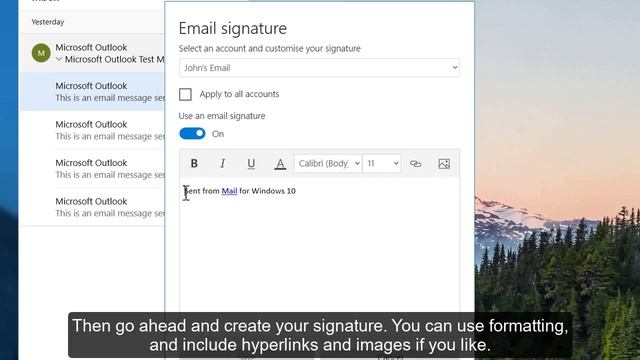Screen dimensions: 640x360
Task: Toggle bold formatting in signature editor
Action: click(x=194, y=164)
